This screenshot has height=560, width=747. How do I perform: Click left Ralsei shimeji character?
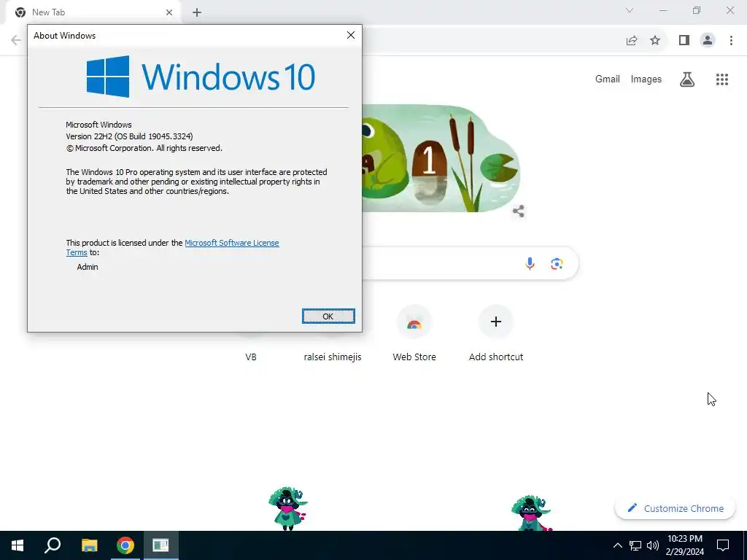pos(287,508)
